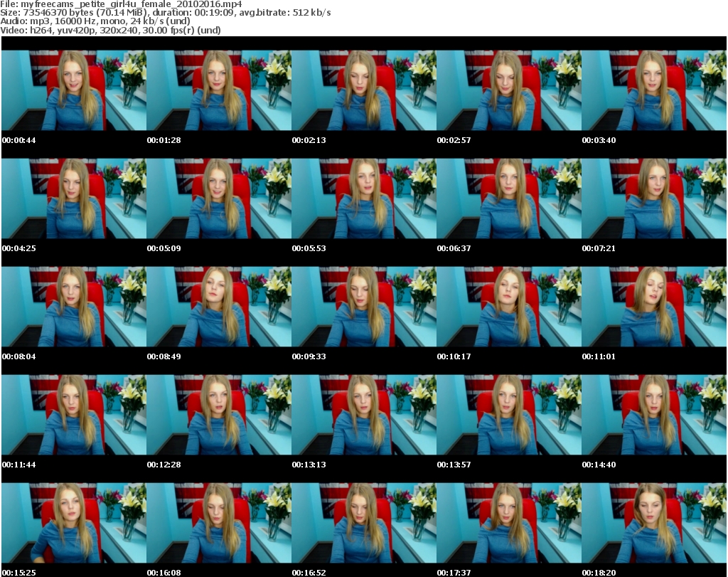Image resolution: width=728 pixels, height=577 pixels.
Task: Click the timestamp text 00:10:17
Action: click(x=454, y=356)
